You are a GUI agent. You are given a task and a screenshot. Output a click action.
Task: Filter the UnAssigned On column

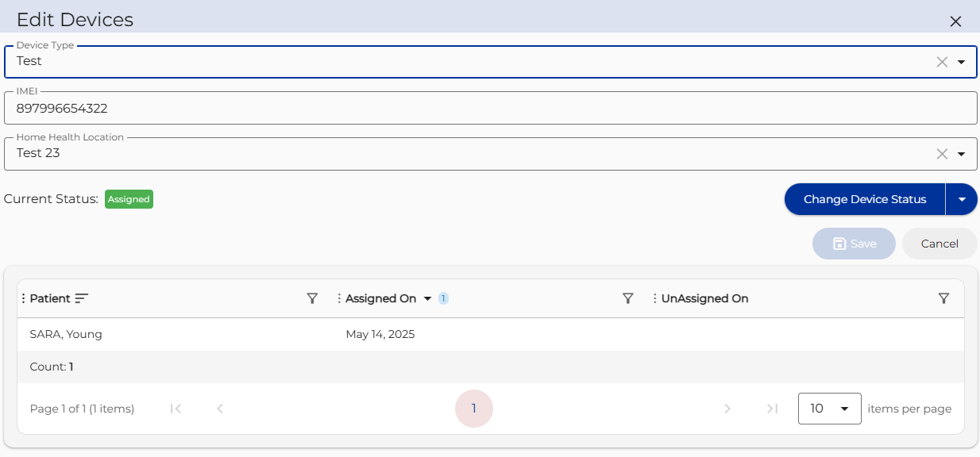coord(943,298)
